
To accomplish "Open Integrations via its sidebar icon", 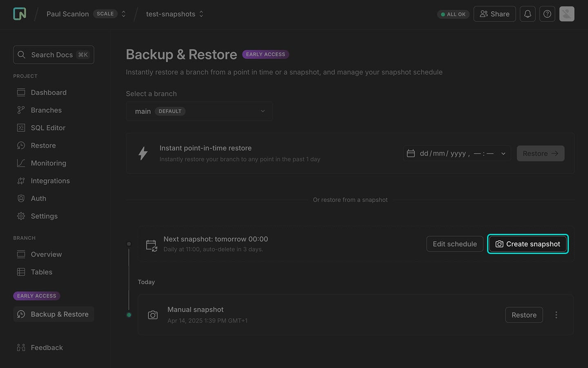I will click(x=21, y=181).
